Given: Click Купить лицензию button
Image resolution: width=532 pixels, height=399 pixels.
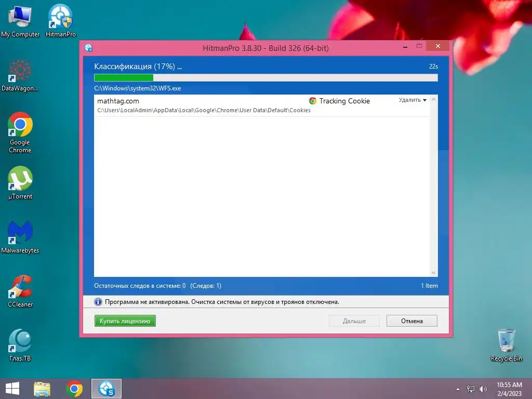Looking at the screenshot, I should 125,321.
